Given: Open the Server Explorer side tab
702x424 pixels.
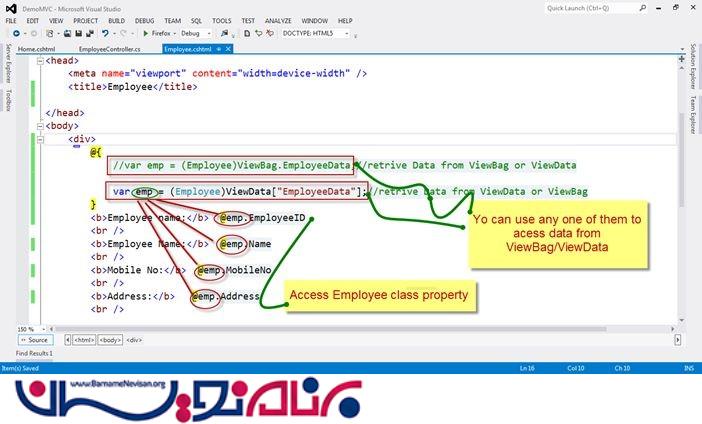Looking at the screenshot, I should pos(8,63).
